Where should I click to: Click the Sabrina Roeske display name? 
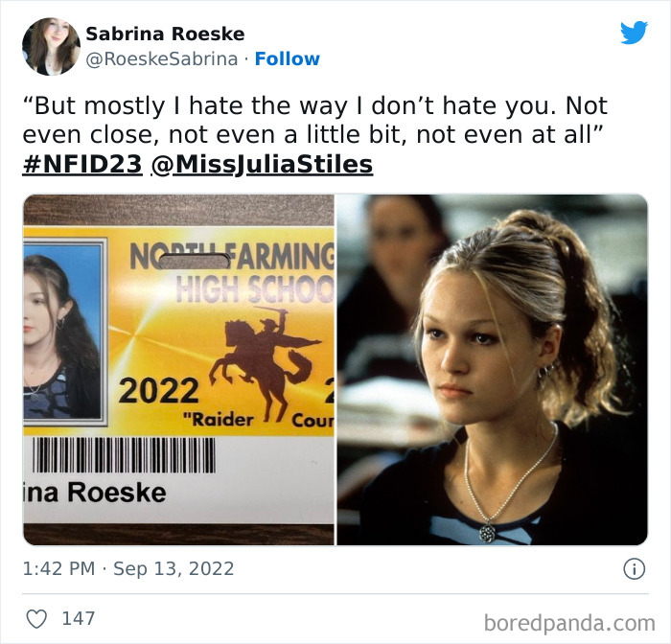pyautogui.click(x=165, y=34)
